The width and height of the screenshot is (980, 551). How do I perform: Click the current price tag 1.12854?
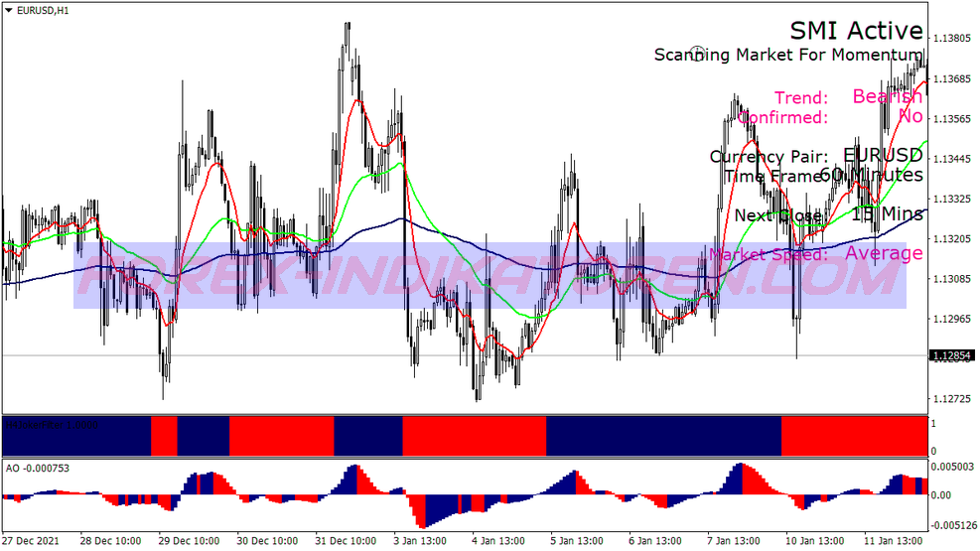[951, 355]
